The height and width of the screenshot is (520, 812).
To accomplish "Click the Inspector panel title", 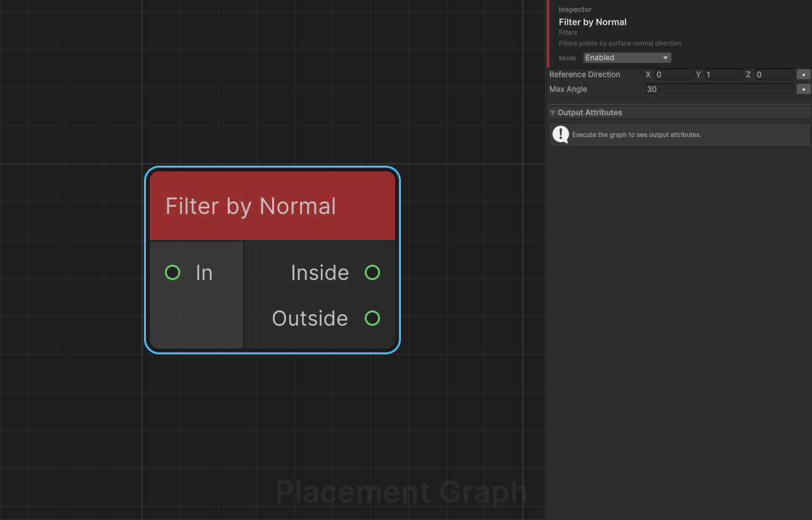I will point(575,10).
